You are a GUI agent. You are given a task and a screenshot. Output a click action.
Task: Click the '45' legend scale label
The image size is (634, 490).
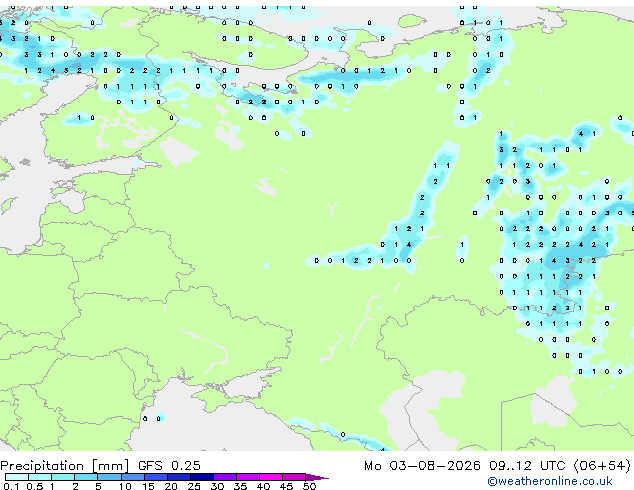[286, 486]
